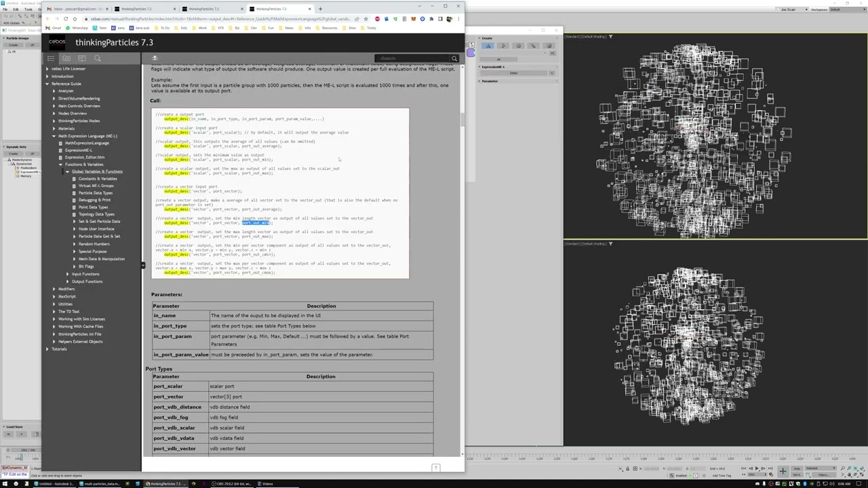Collapse the Create rollout in side panel
This screenshot has width=868, height=488.
(479, 38)
